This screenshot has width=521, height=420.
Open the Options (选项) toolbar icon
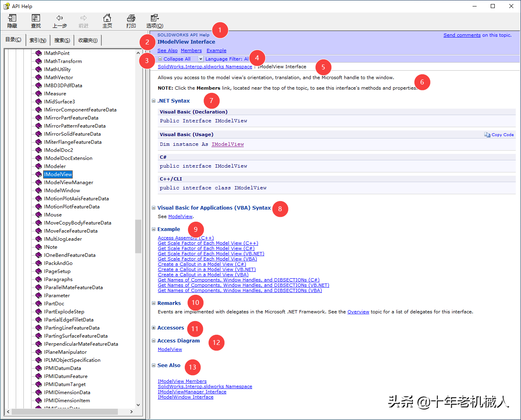[x=155, y=18]
